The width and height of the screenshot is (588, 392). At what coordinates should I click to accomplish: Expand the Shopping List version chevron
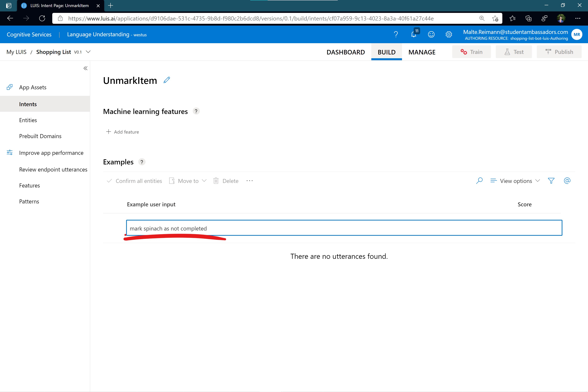88,52
